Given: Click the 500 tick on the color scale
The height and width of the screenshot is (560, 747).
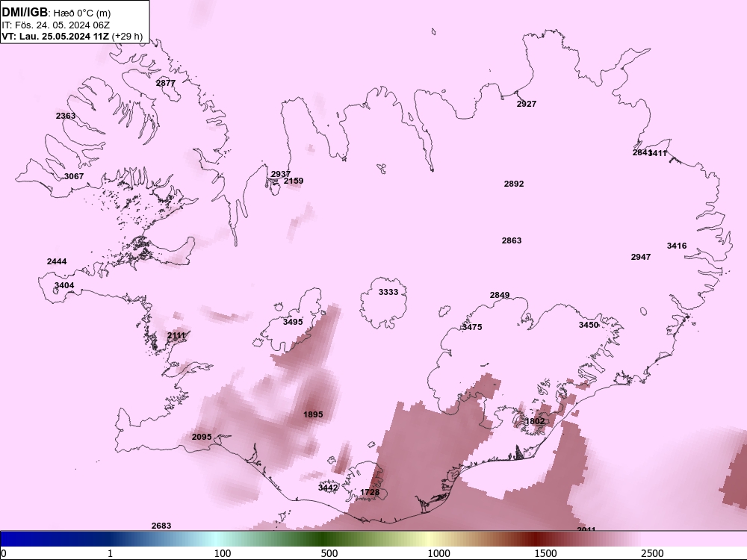Looking at the screenshot, I should tap(329, 553).
